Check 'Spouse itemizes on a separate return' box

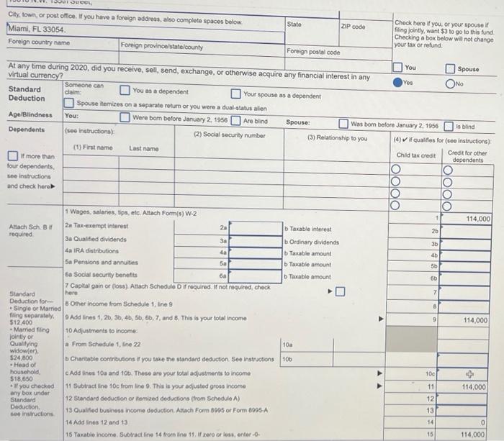point(68,103)
